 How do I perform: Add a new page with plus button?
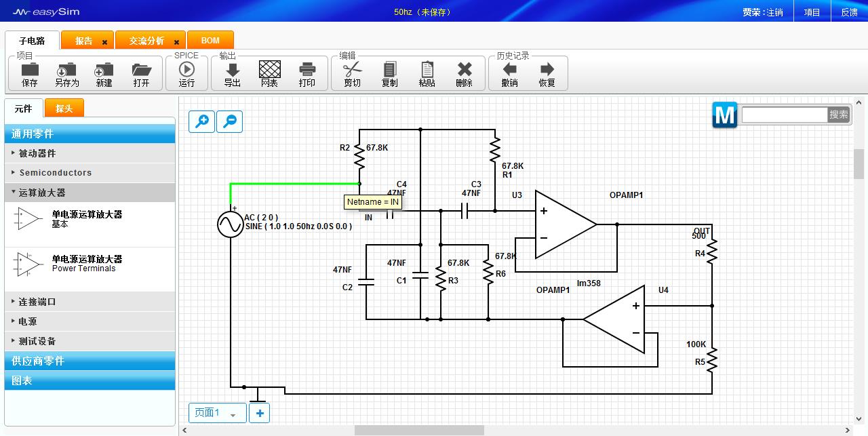pos(259,413)
